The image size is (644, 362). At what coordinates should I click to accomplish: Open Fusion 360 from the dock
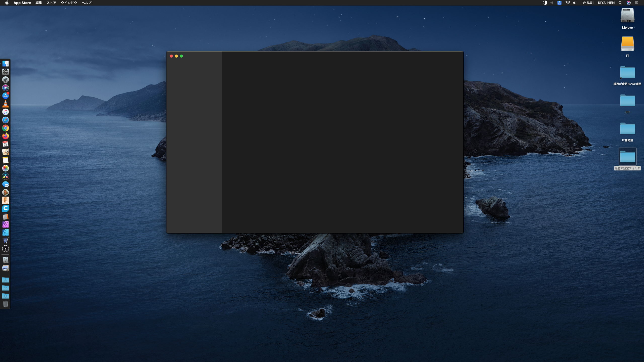(x=6, y=200)
